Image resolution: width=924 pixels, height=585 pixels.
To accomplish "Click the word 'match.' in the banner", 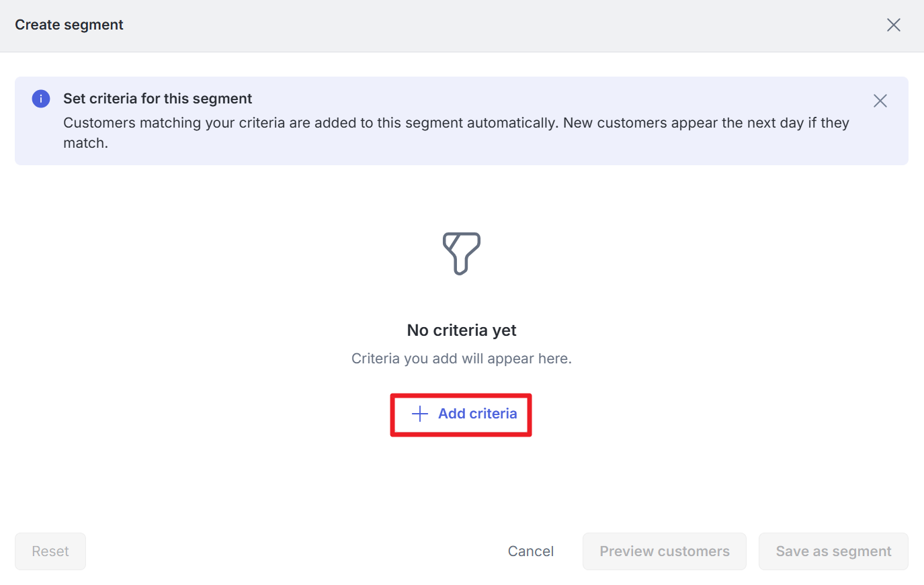I will point(85,143).
